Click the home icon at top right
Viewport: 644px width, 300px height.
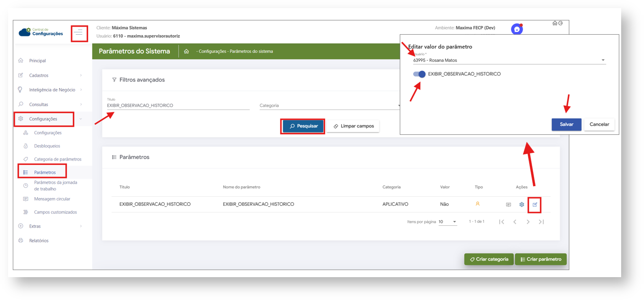(555, 23)
